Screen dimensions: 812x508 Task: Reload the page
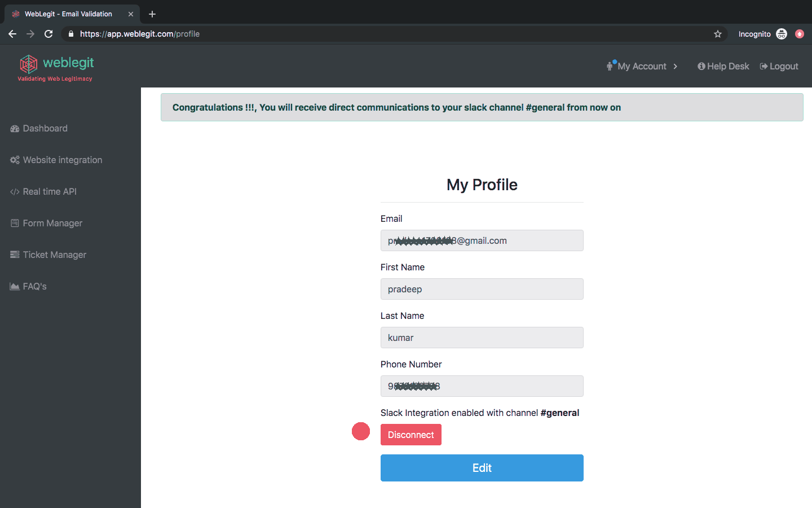click(x=48, y=34)
